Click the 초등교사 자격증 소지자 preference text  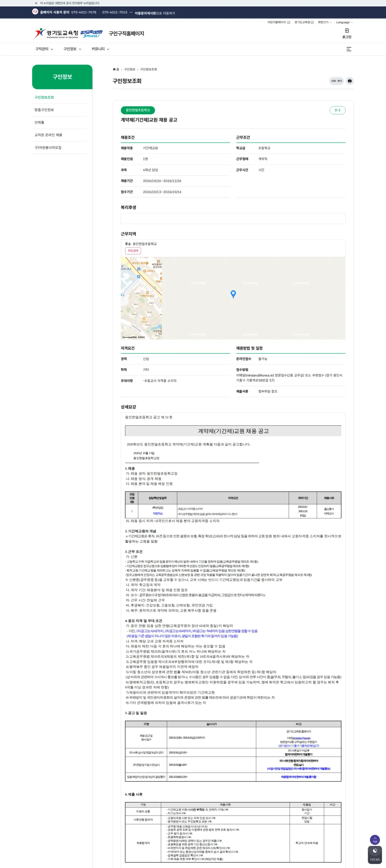point(160,381)
